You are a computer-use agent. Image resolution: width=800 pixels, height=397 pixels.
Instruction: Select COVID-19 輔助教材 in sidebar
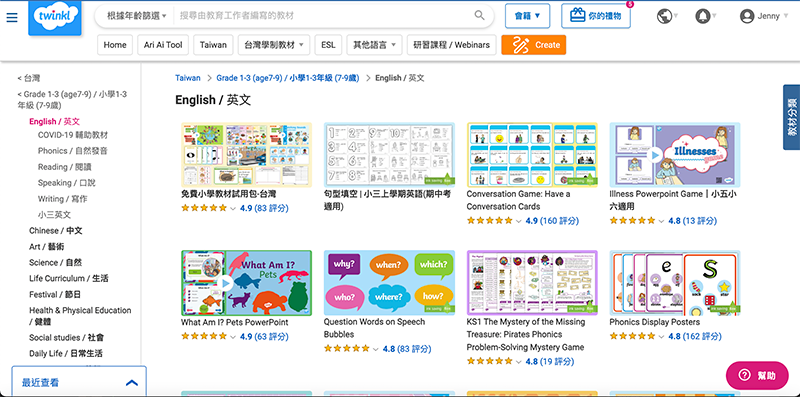(x=73, y=135)
